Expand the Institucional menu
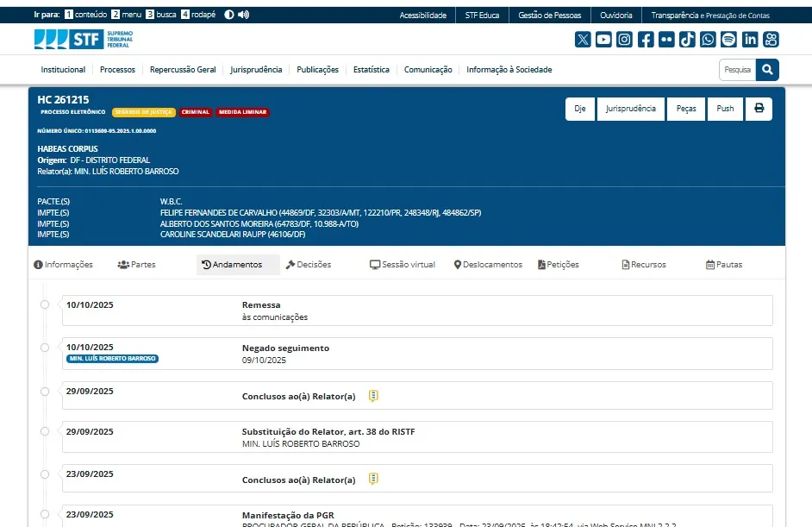The image size is (812, 527). click(63, 70)
